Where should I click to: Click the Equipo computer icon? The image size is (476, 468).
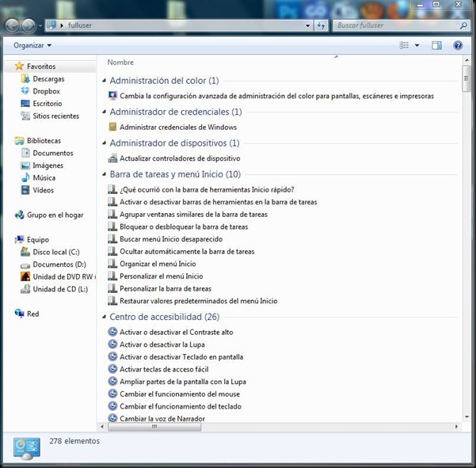pos(20,239)
